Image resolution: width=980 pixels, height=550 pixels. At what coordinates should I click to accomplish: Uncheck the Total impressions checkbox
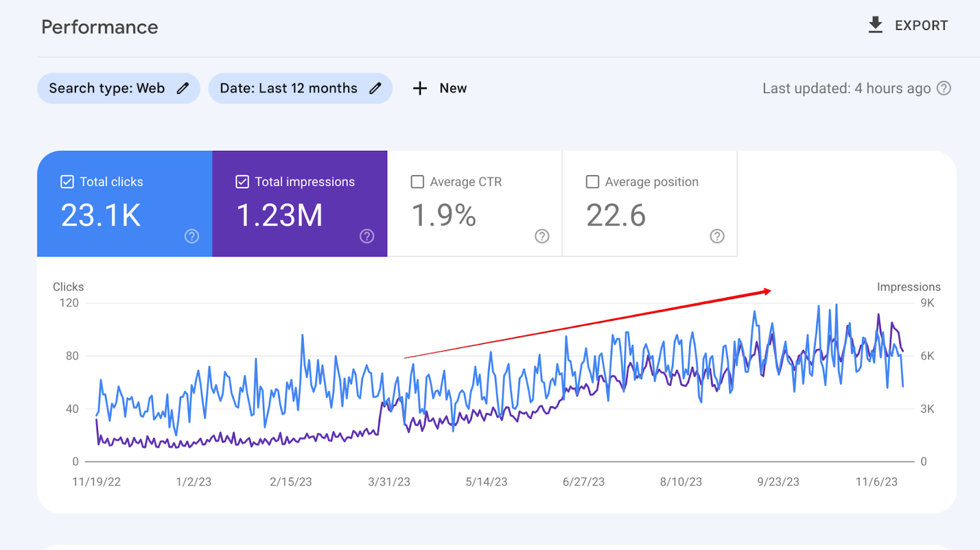pos(242,182)
